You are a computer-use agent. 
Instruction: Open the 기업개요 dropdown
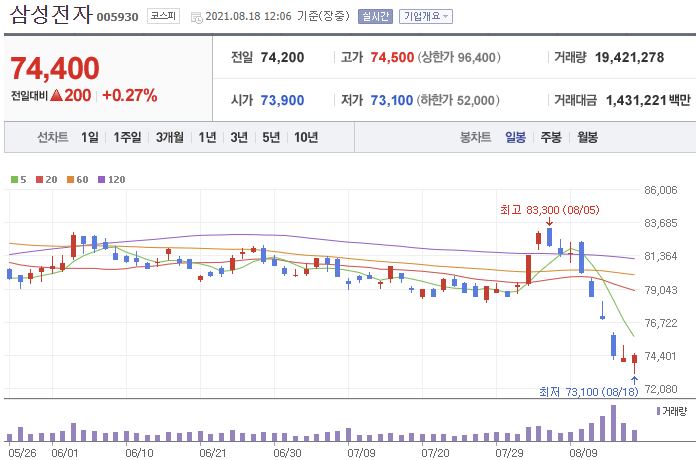click(426, 16)
